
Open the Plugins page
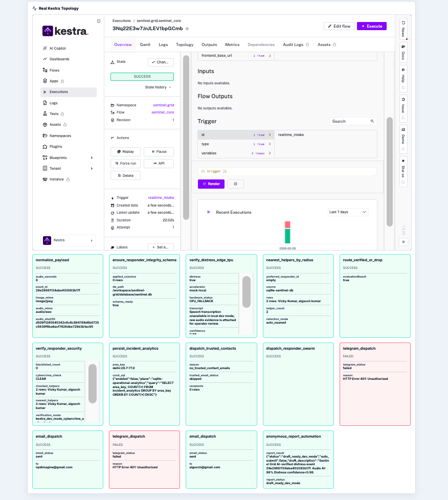point(56,147)
